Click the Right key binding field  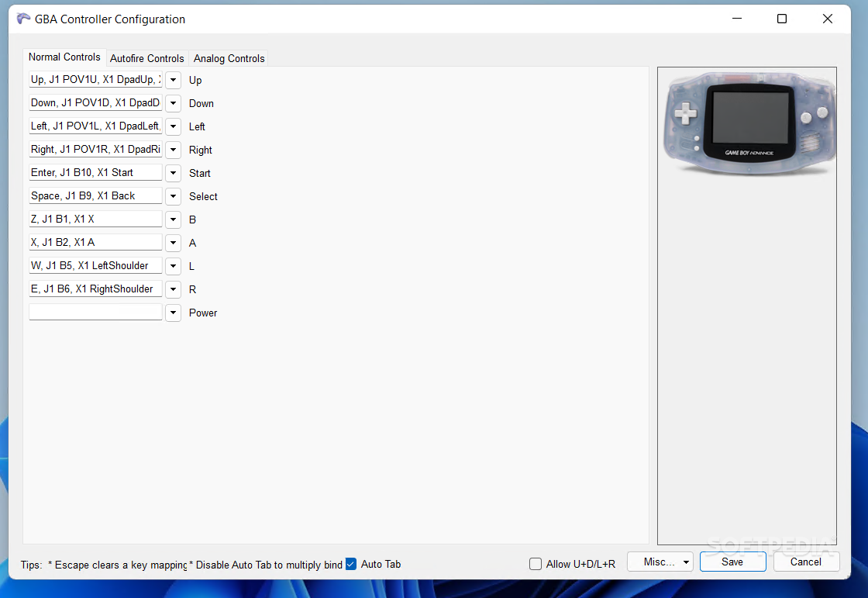click(x=96, y=149)
